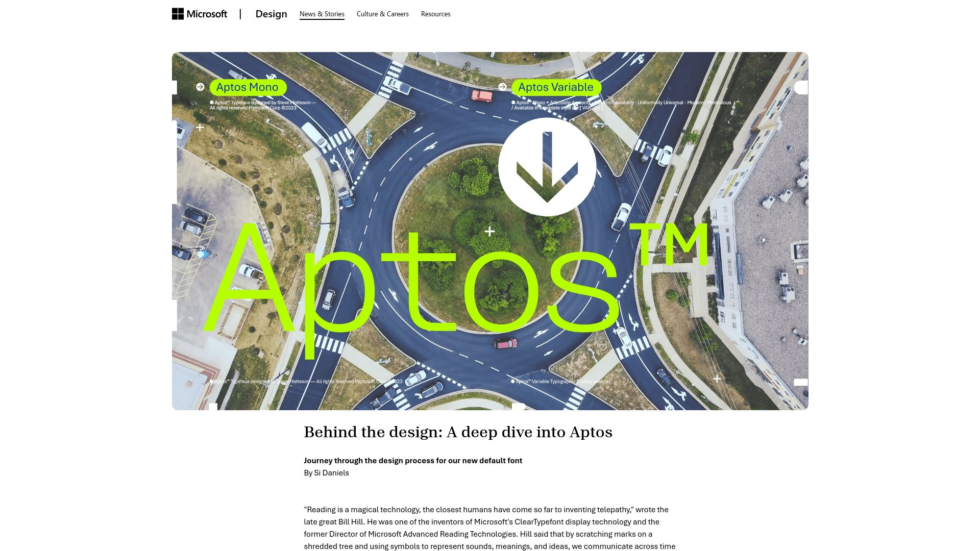Click the paragraph starting "Reading is a magical technology"
The width and height of the screenshot is (980, 551).
489,528
